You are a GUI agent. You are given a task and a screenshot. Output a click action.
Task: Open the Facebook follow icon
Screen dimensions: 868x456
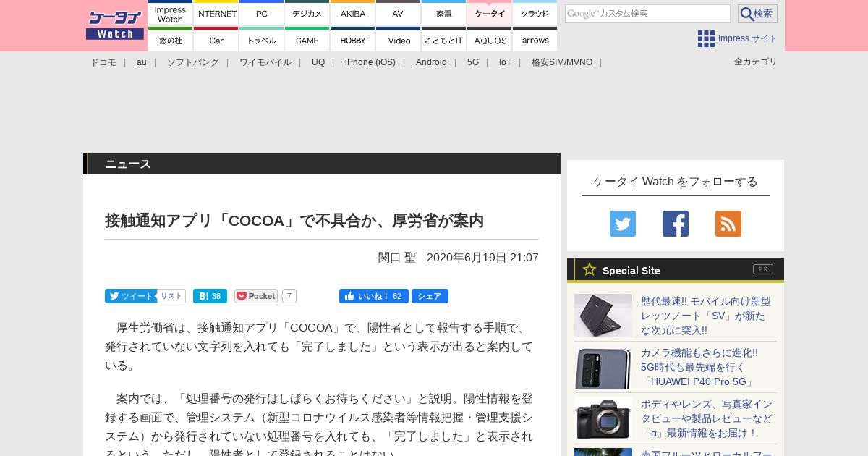click(676, 224)
